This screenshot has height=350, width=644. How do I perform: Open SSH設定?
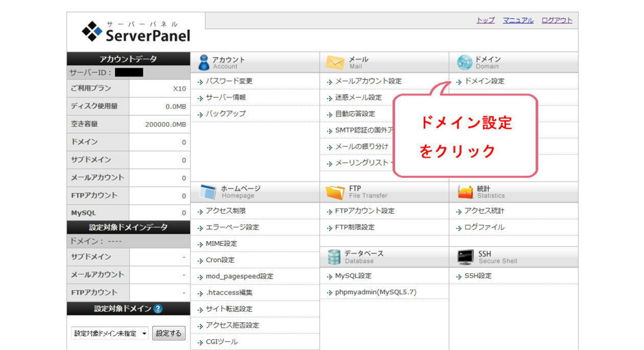click(x=478, y=276)
